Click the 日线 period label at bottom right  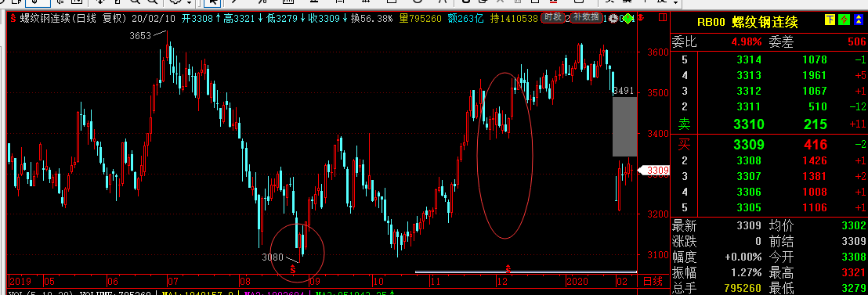652,281
